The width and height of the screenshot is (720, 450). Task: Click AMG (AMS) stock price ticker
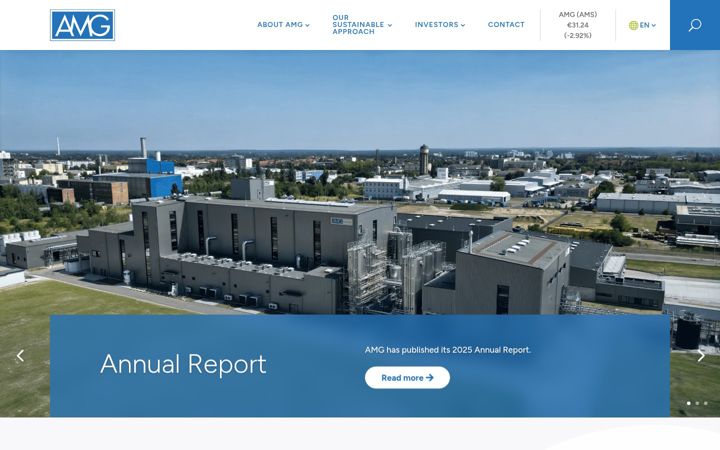click(578, 25)
